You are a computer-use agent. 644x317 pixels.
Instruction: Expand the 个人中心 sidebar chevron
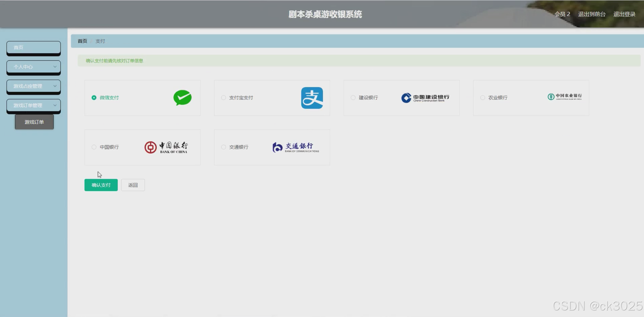pyautogui.click(x=55, y=67)
